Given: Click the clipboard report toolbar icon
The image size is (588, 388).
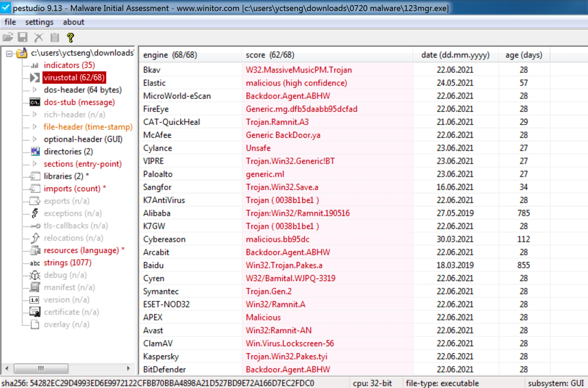Looking at the screenshot, I should 54,37.
